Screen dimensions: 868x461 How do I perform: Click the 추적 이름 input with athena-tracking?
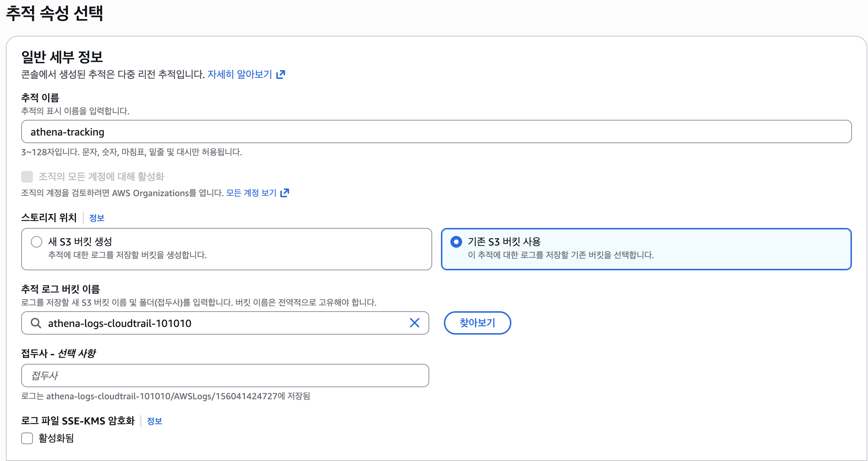pyautogui.click(x=436, y=132)
